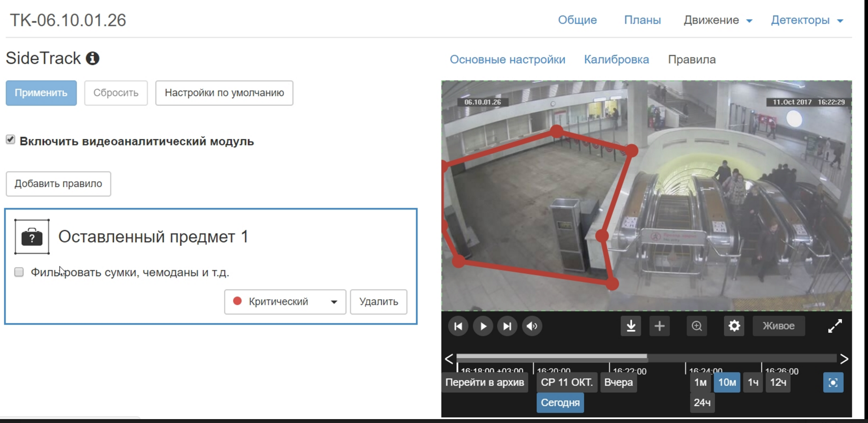Screen dimensions: 868x423
Task: Activate the zoom magnifier in player
Action: click(697, 326)
